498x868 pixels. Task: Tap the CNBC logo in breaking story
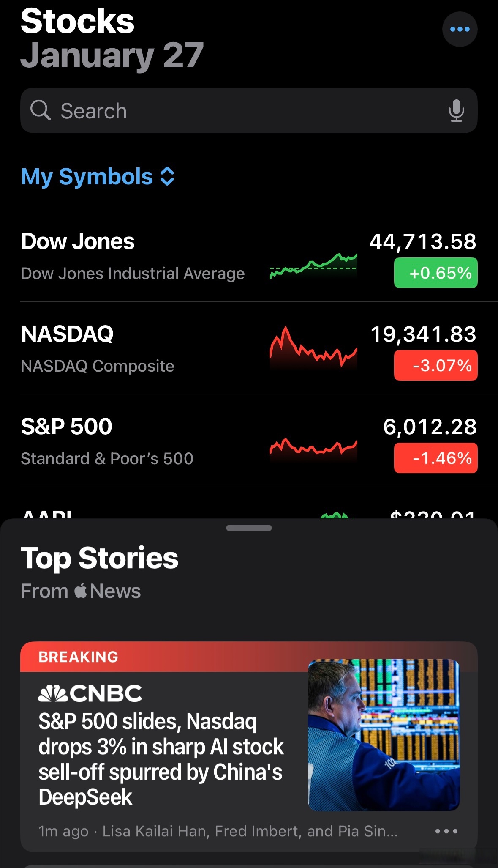[x=90, y=693]
